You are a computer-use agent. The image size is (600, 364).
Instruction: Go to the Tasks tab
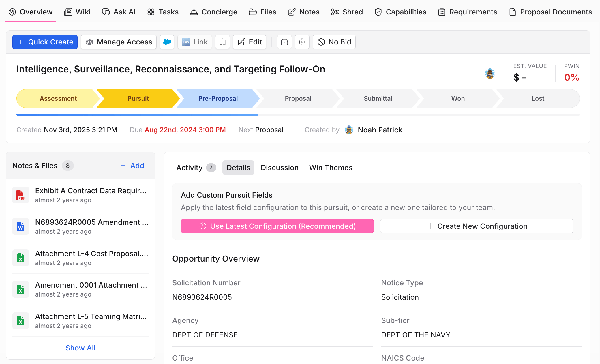click(163, 12)
